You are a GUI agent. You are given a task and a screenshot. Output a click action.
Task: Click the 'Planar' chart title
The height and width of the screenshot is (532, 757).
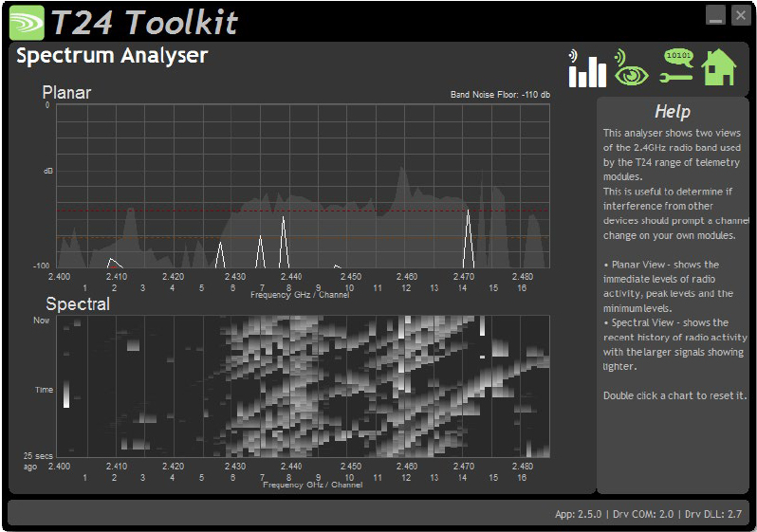coord(66,92)
